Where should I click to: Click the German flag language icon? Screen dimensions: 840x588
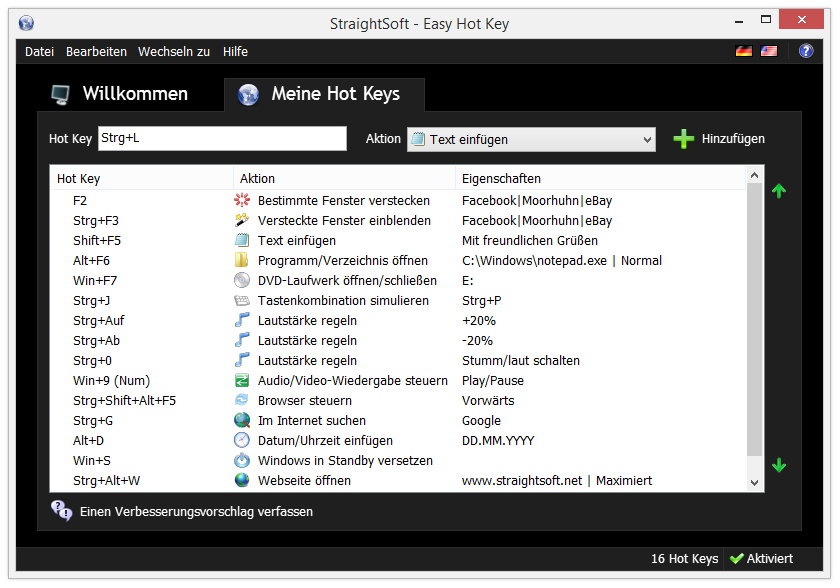pyautogui.click(x=744, y=51)
